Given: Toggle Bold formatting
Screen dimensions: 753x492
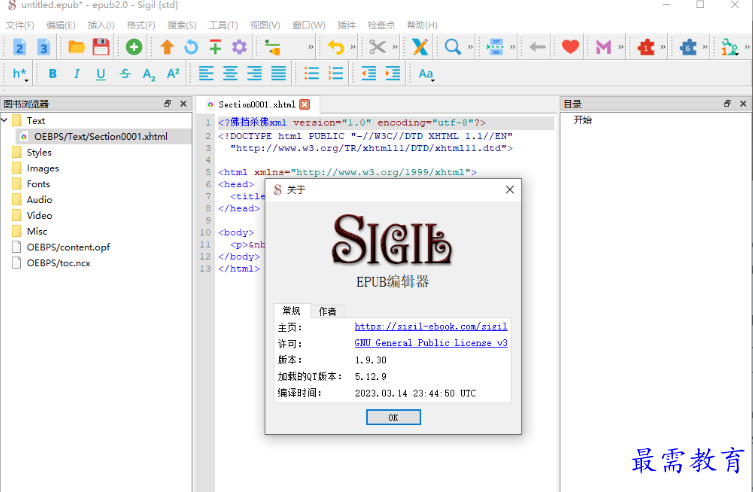Looking at the screenshot, I should coord(52,73).
